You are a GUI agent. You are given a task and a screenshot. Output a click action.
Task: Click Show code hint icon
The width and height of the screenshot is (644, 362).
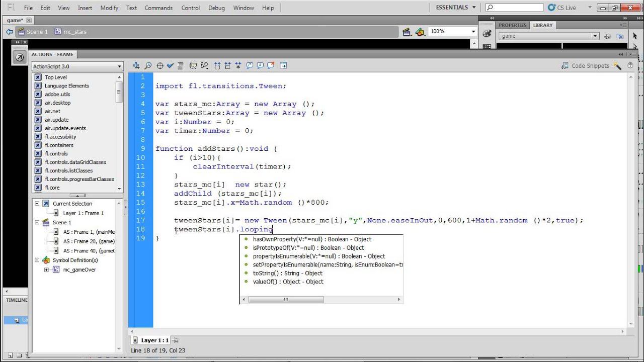pos(193,65)
